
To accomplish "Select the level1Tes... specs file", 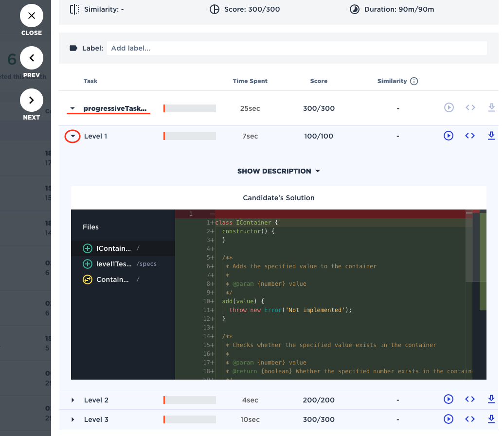I will pyautogui.click(x=123, y=264).
